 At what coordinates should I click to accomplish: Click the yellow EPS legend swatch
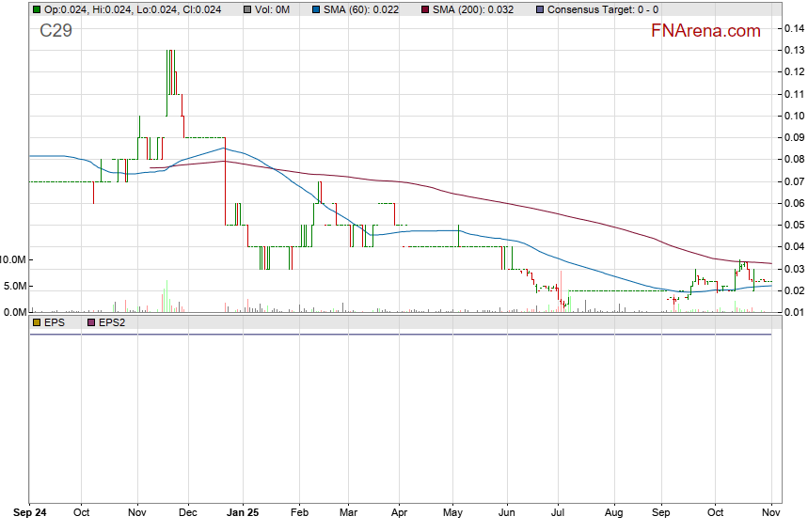(37, 322)
